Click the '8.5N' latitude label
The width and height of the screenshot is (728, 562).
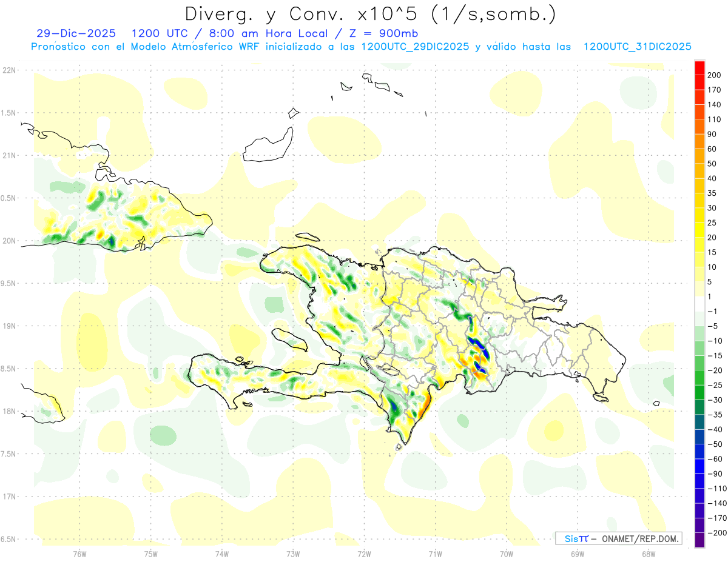9,369
